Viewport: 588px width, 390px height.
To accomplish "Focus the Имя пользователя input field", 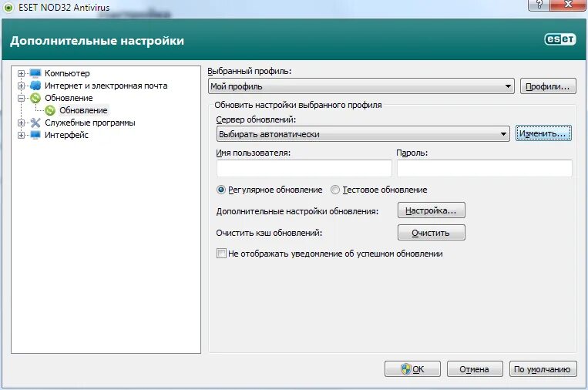I will (x=304, y=168).
